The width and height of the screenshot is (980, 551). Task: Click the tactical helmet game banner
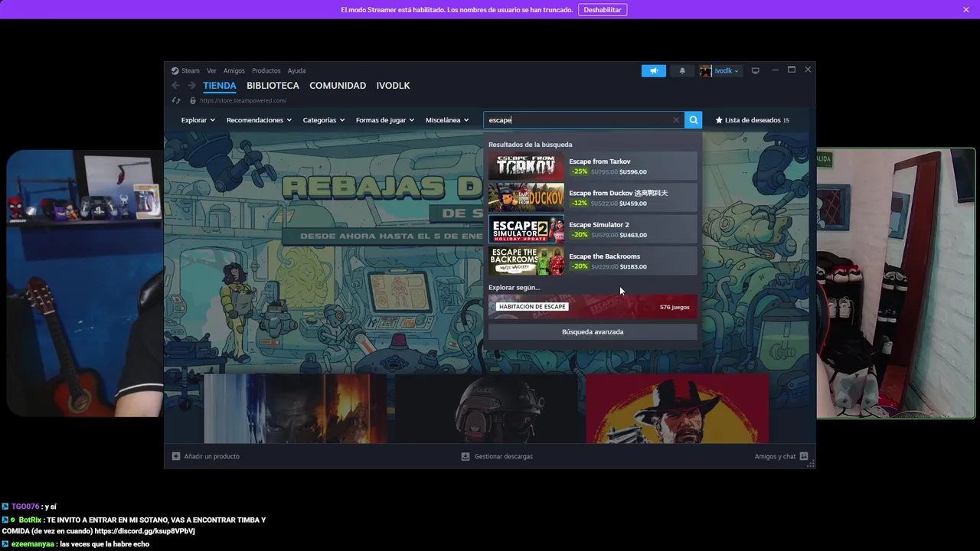point(486,409)
